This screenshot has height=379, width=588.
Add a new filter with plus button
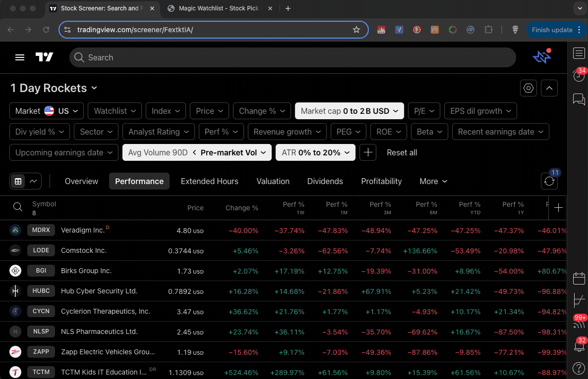pos(368,152)
